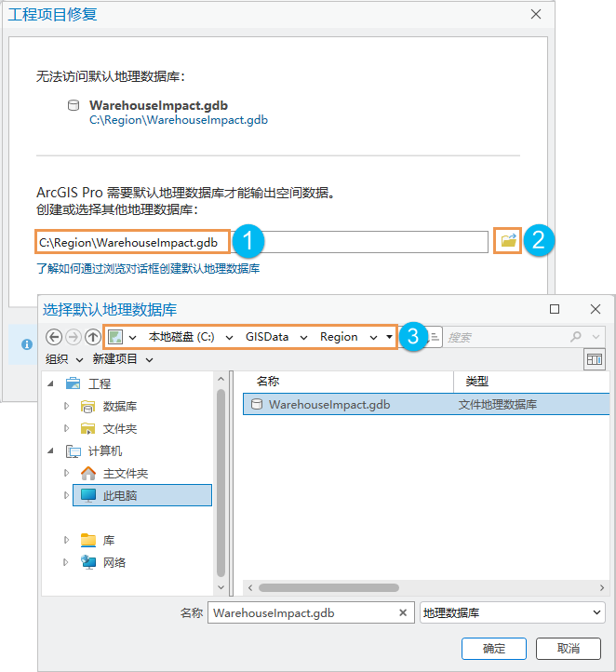Close the 工程项目修复 dialog
Viewport: 616px width, 672px height.
535,14
